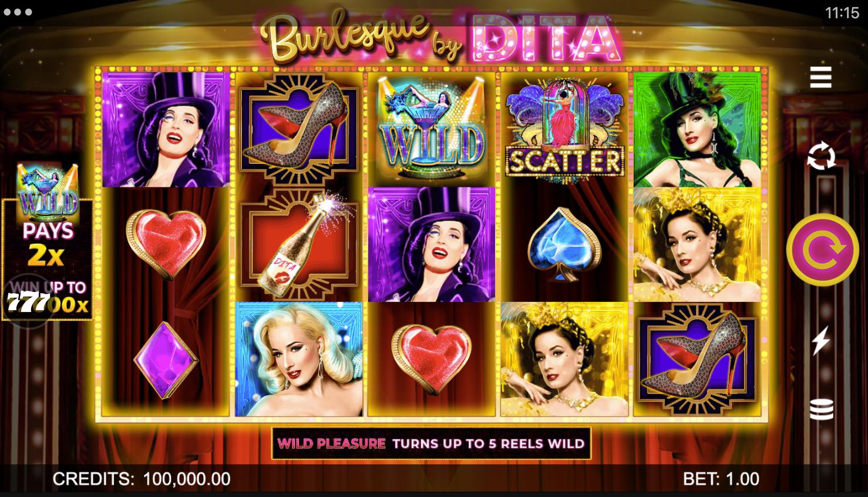Open the Wild Pays 2x info panel
The image size is (868, 497).
47,241
